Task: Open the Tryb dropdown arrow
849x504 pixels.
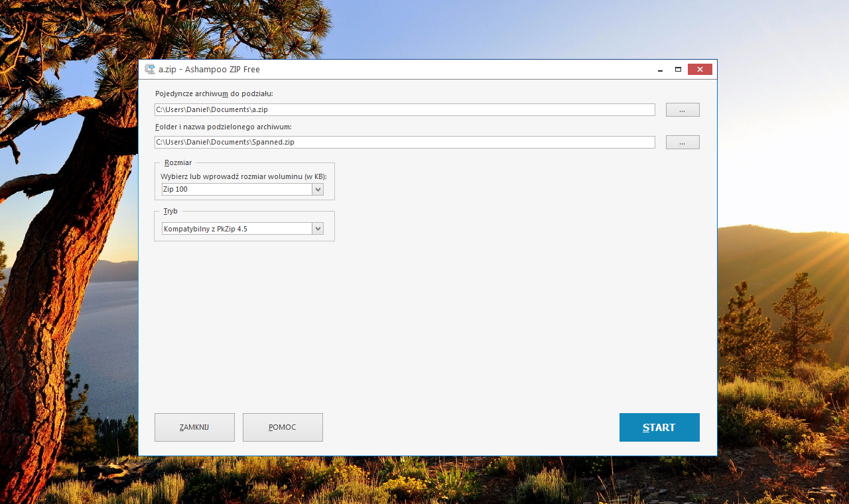Action: tap(318, 229)
